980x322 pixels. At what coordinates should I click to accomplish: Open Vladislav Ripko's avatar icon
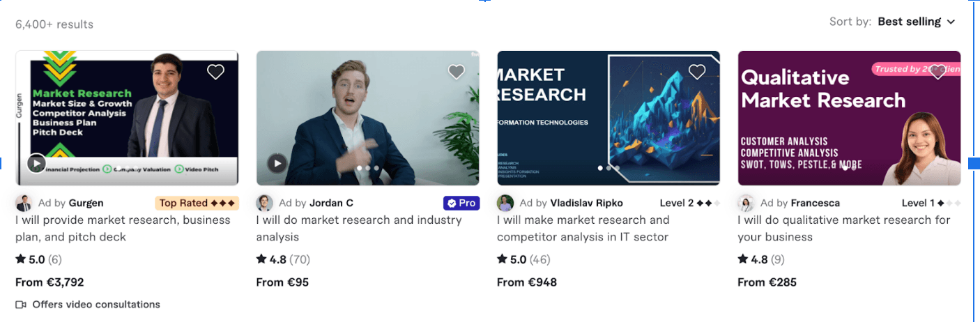(x=505, y=203)
